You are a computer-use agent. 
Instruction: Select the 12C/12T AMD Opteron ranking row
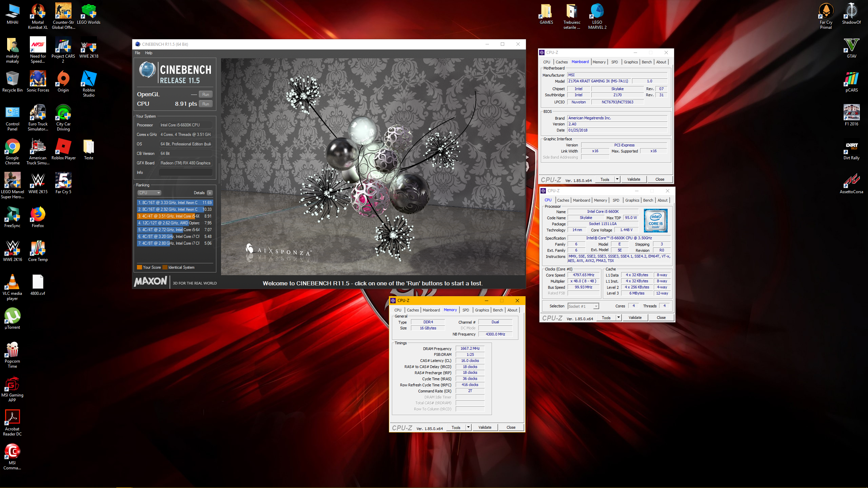[x=175, y=223]
